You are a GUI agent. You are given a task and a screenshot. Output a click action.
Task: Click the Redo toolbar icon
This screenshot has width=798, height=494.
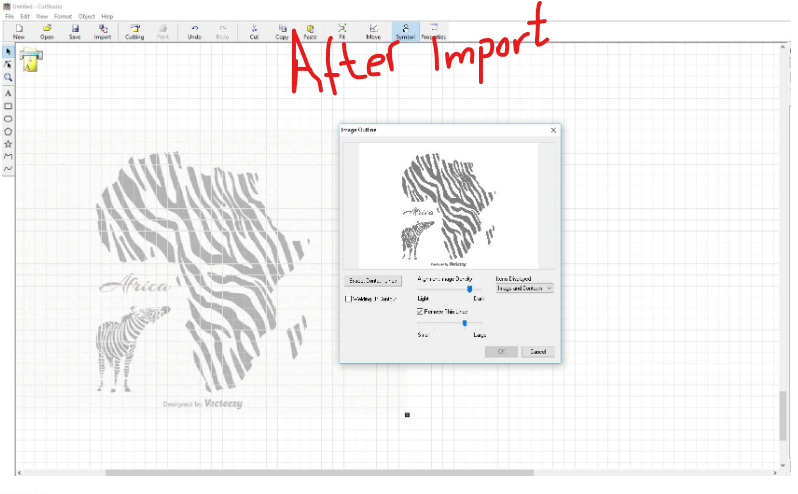click(222, 32)
